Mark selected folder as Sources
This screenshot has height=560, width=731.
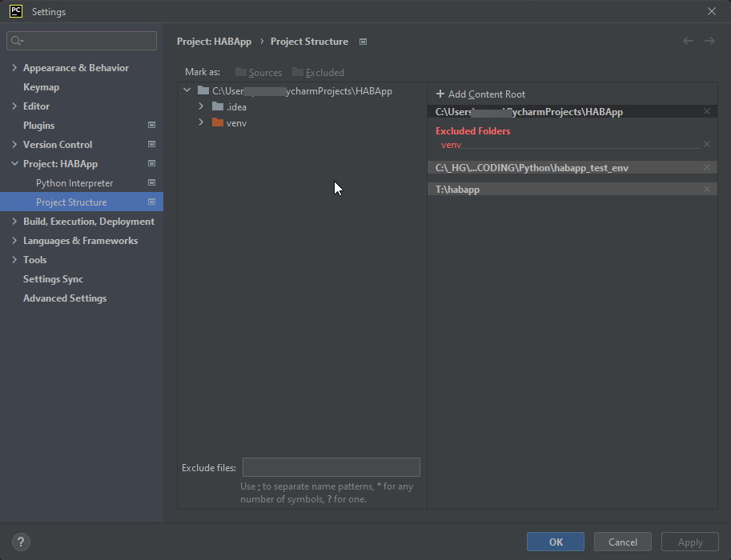tap(258, 72)
